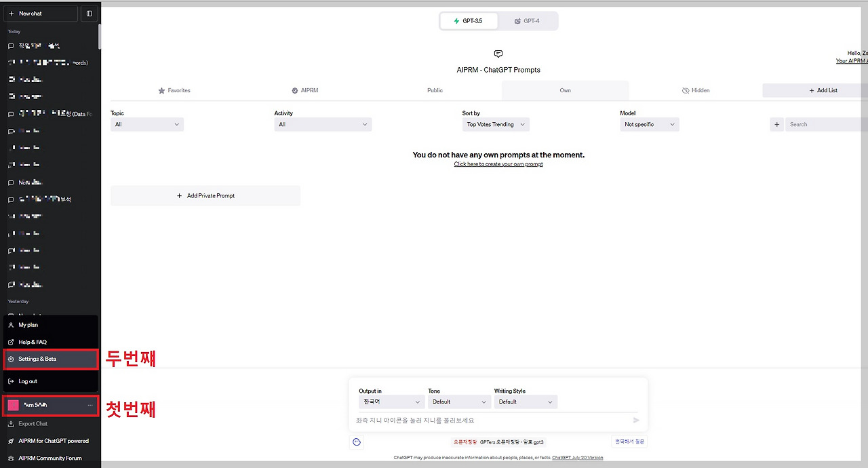Viewport: 868px width, 468px height.
Task: Open the Model Not specific dropdown
Action: pos(650,125)
